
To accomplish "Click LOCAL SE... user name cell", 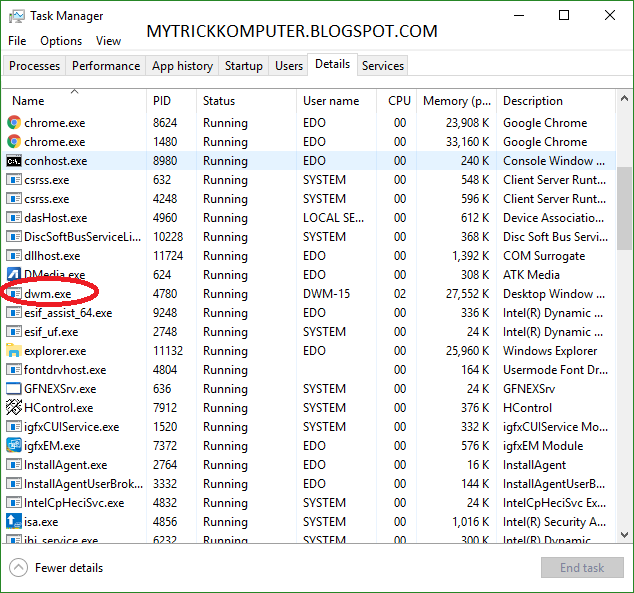I will click(x=334, y=218).
